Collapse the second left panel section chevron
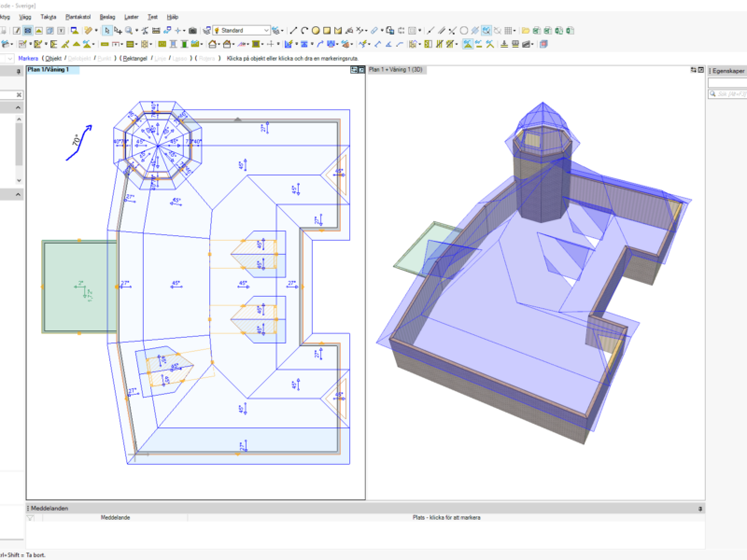Image resolution: width=747 pixels, height=560 pixels. [18, 194]
